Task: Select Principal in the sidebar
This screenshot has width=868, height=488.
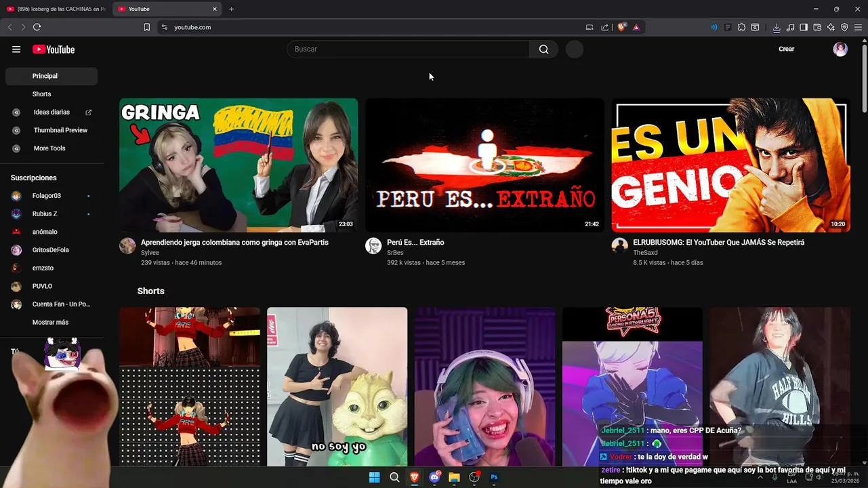Action: click(51, 76)
